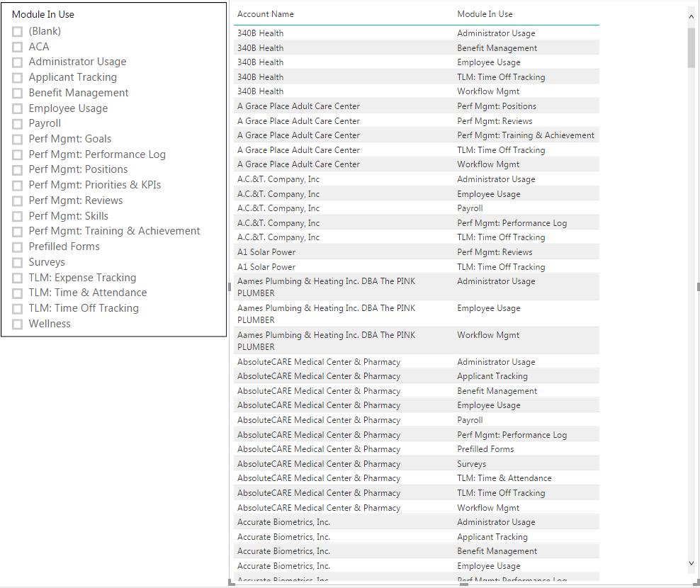Select Payroll cell for AbsoluteCARE Medical Center
Screen dimensions: 700x588
click(x=470, y=420)
